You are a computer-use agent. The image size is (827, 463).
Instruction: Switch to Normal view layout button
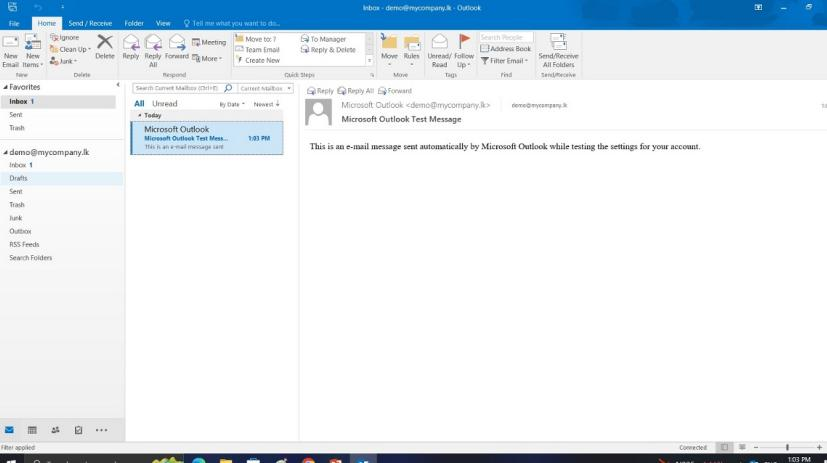725,447
